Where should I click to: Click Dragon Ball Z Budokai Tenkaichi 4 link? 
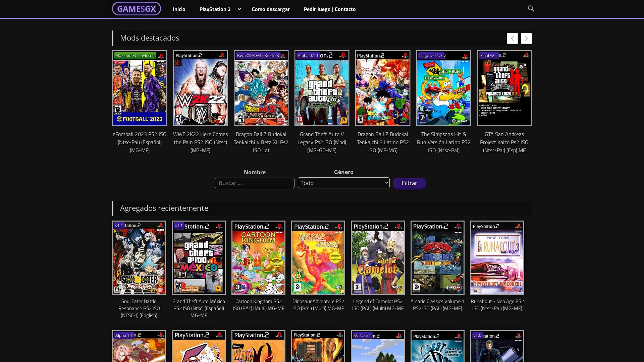click(x=261, y=142)
